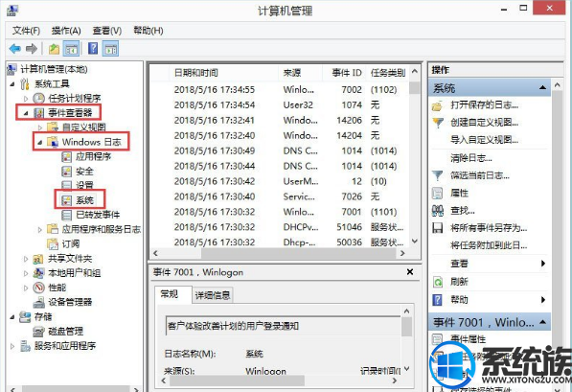This screenshot has width=572, height=392.
Task: Open the 操作(A) menu
Action: 66,31
